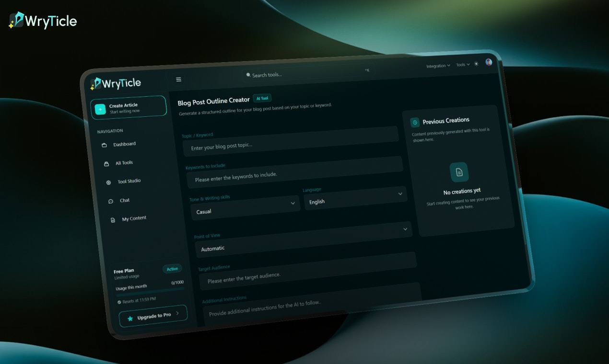Screen dimensions: 609x364
Task: Focus the Search tools field
Action: pos(307,73)
